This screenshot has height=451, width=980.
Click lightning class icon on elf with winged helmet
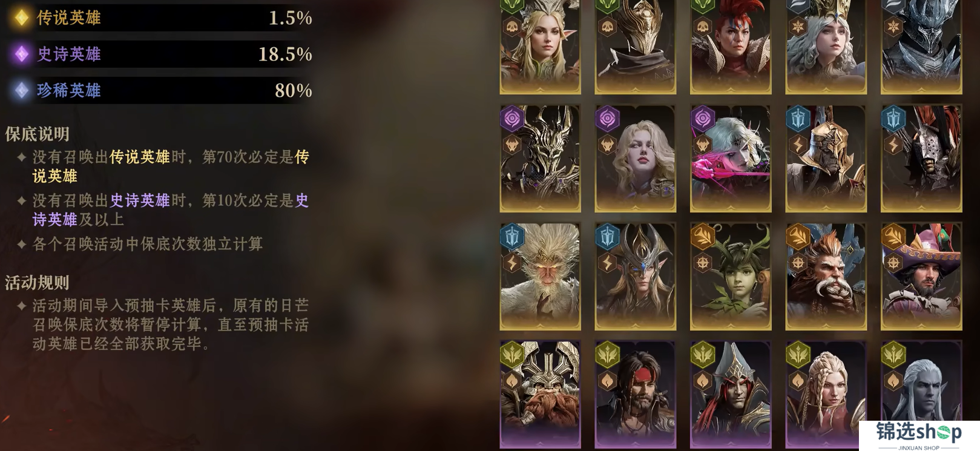point(607,262)
